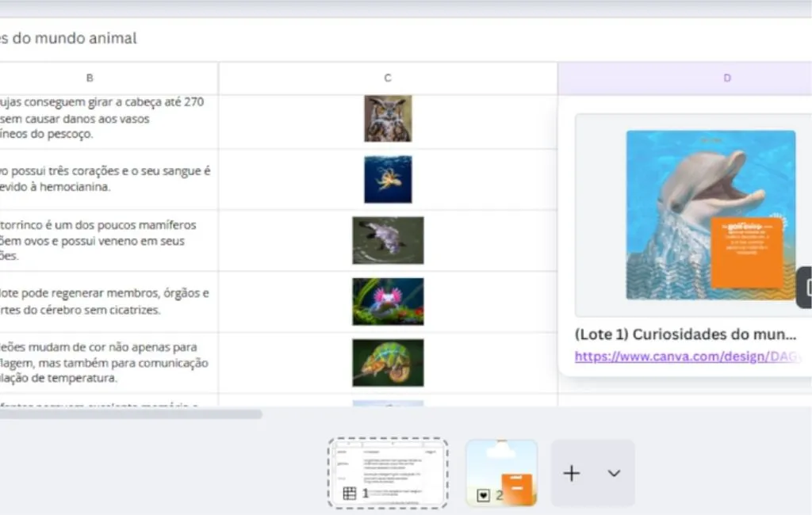Expand the chevron next to add page
This screenshot has height=515, width=812.
(x=614, y=473)
